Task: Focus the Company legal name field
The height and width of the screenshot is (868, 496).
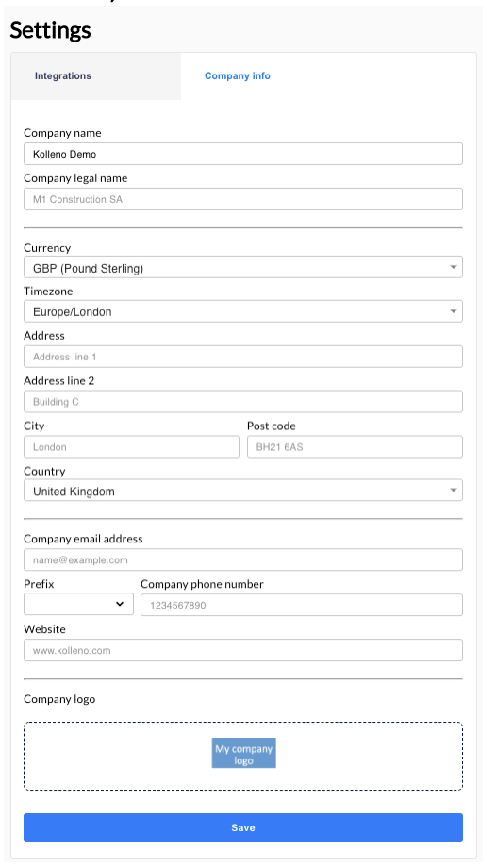Action: [243, 199]
